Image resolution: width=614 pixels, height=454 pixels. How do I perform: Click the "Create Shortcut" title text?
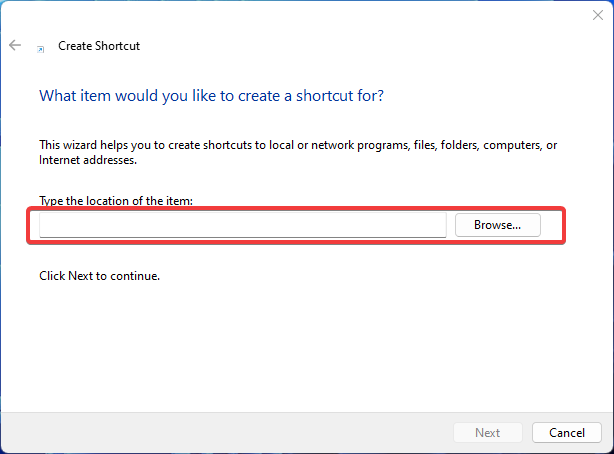[99, 46]
